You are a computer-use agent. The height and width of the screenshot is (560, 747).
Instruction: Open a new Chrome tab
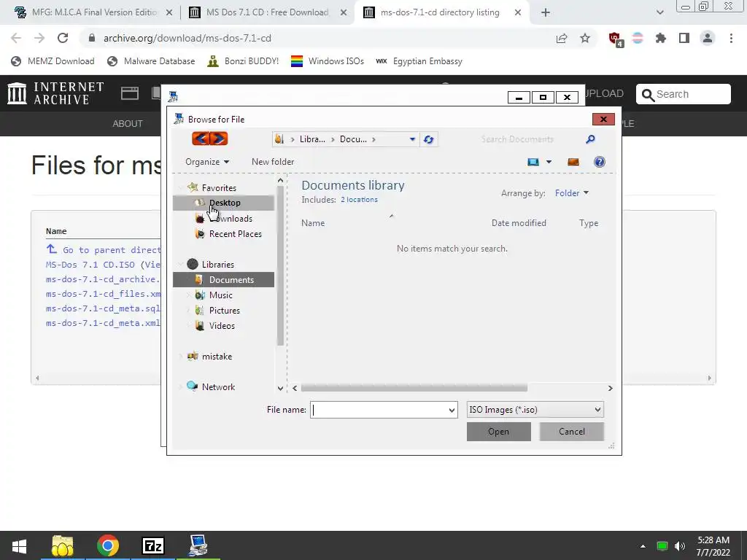[x=546, y=13]
